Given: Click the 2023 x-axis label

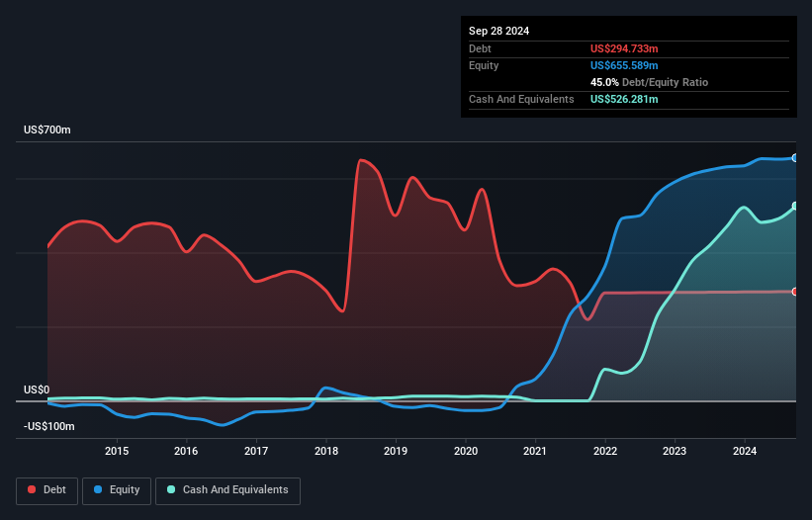Looking at the screenshot, I should pos(675,451).
